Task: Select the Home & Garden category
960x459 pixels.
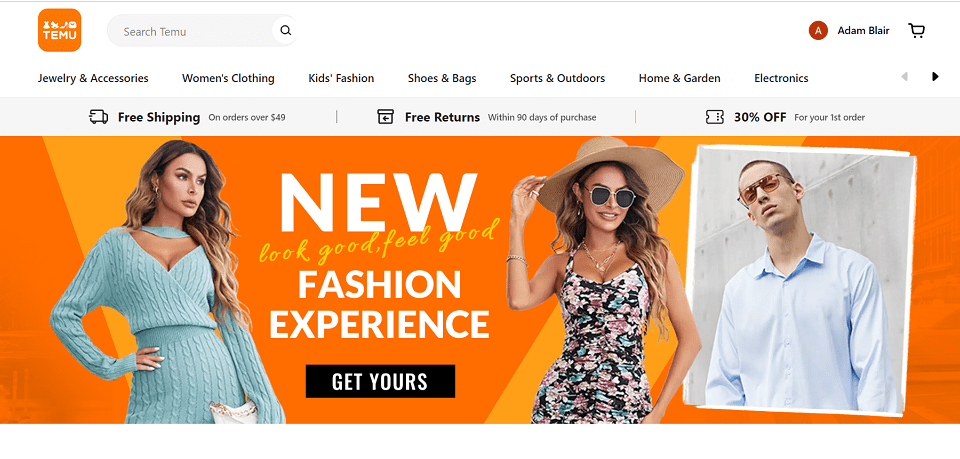Action: click(680, 78)
